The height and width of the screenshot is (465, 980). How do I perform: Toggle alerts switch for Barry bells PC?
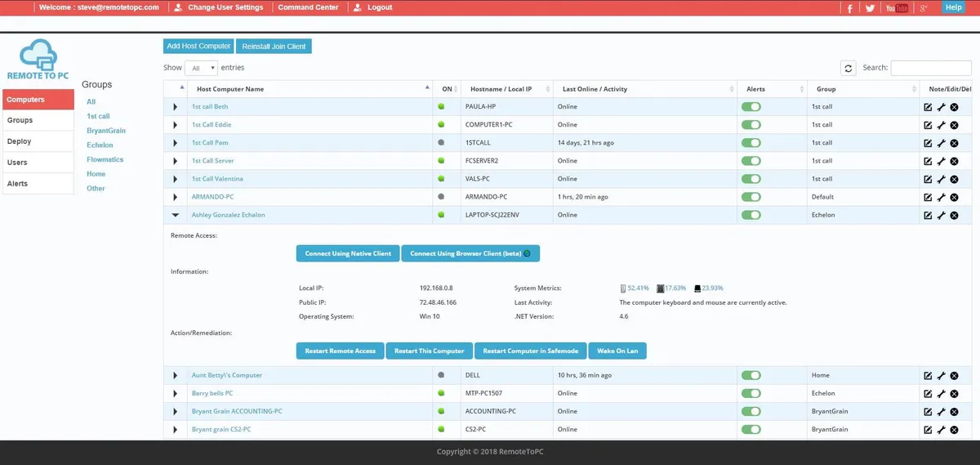pos(751,393)
